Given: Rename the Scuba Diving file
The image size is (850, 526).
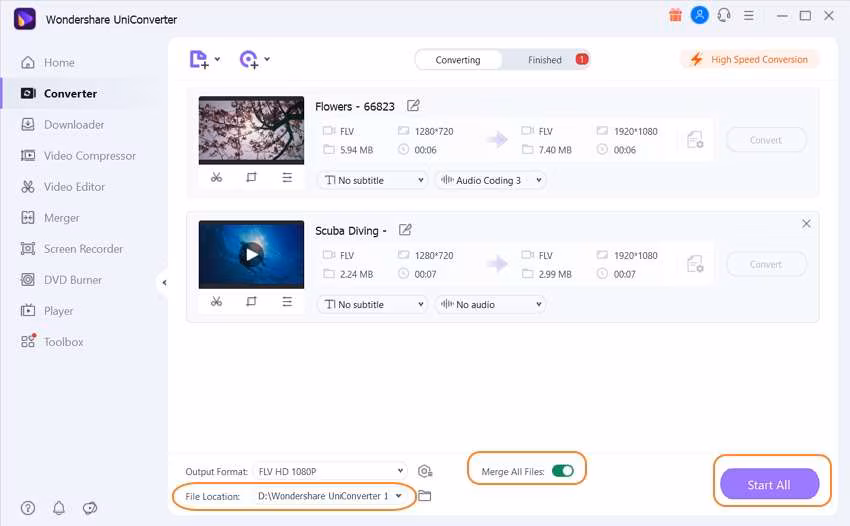Looking at the screenshot, I should tap(405, 230).
